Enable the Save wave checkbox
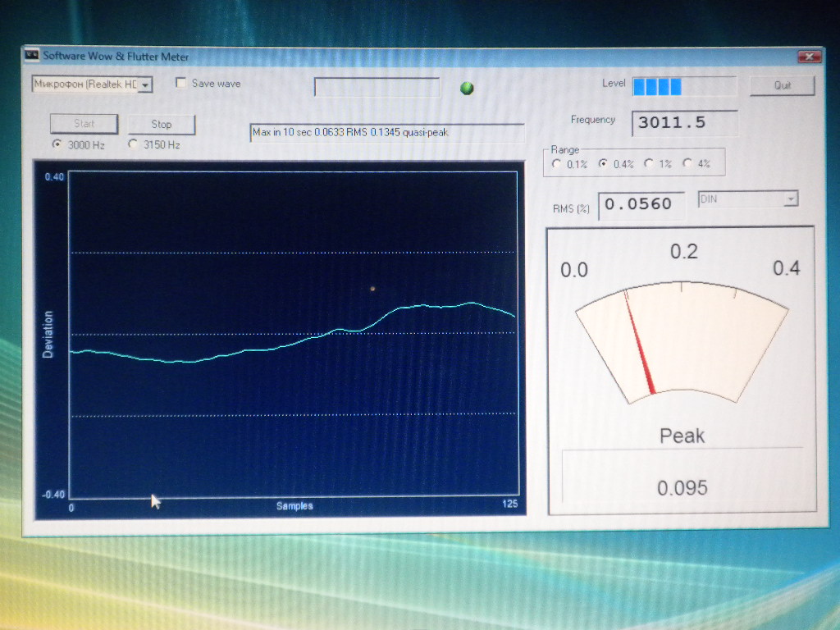Viewport: 840px width, 630px height. click(x=181, y=84)
